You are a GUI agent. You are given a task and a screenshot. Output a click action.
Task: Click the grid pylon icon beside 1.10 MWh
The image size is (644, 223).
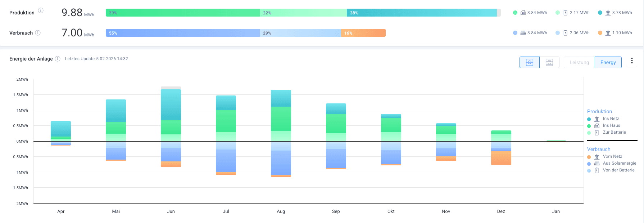point(608,33)
